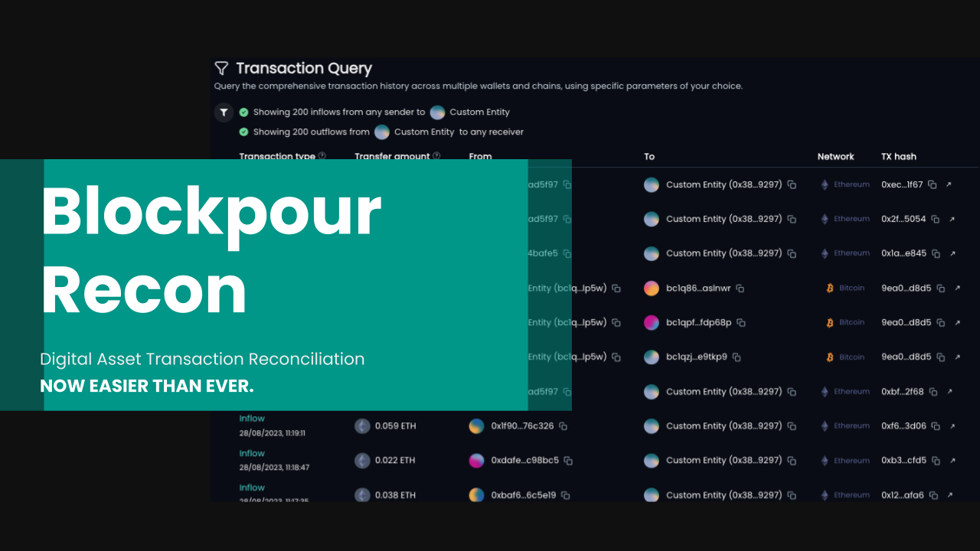Open external link in the bc1qpf...fdp68p row
The height and width of the screenshot is (551, 980).
coord(957,323)
